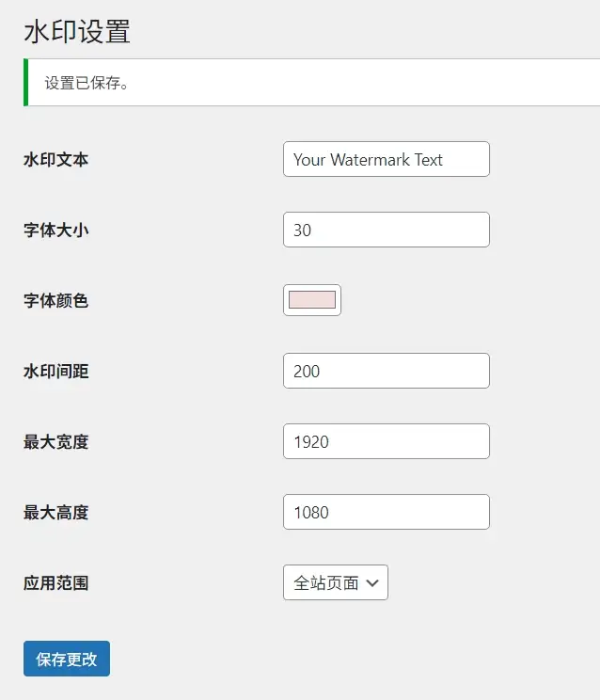Click the green bar on the saved notice
The width and height of the screenshot is (600, 700).
point(25,83)
